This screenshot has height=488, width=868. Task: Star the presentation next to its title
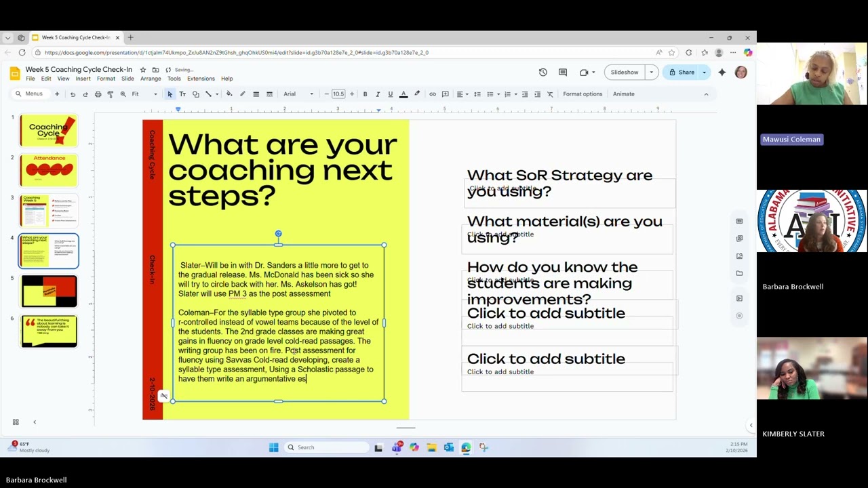pos(142,70)
